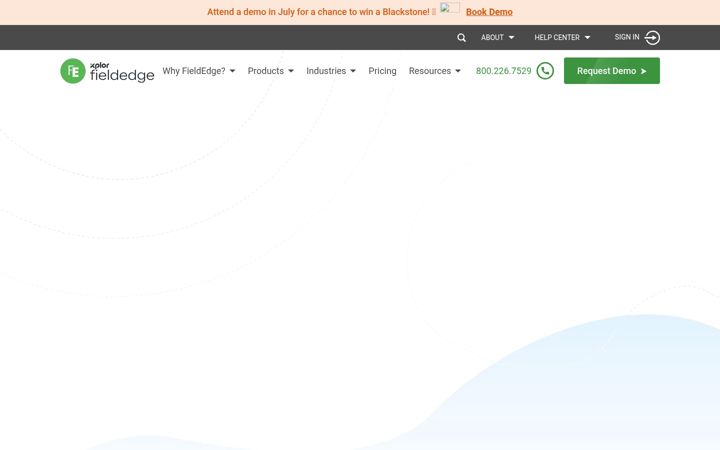
Task: Click the green phone icon
Action: coord(545,71)
